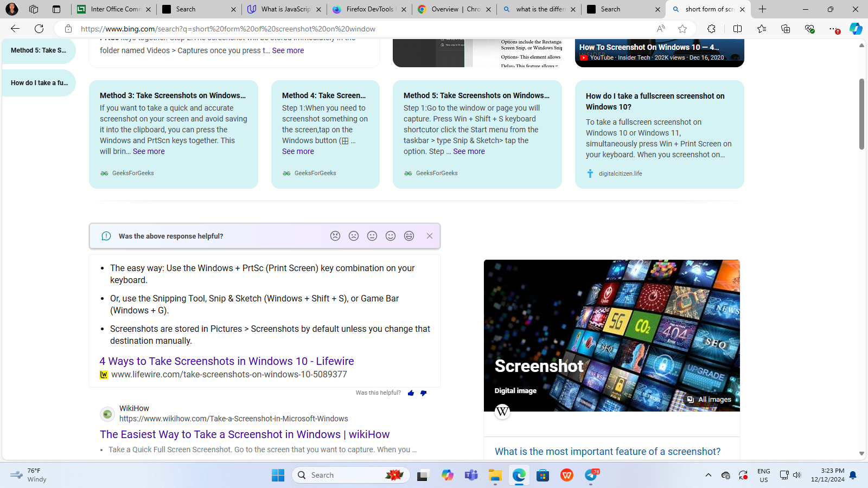868x488 pixels.
Task: Refresh the page
Action: 39,29
